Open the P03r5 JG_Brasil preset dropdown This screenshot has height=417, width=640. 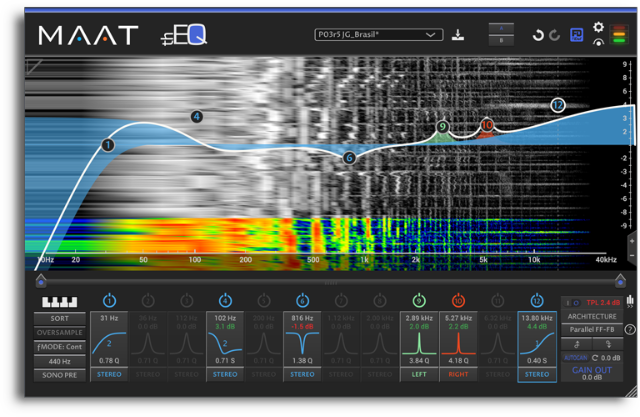(378, 35)
